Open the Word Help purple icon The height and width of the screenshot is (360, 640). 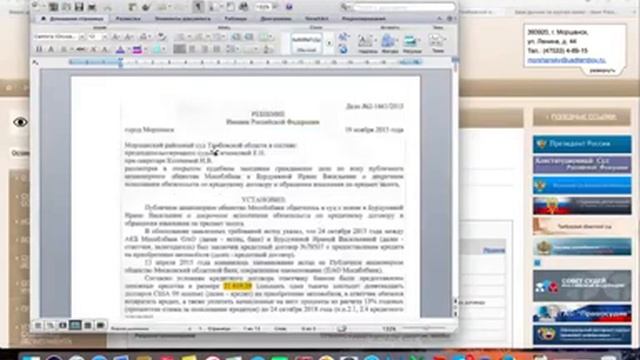289,7
